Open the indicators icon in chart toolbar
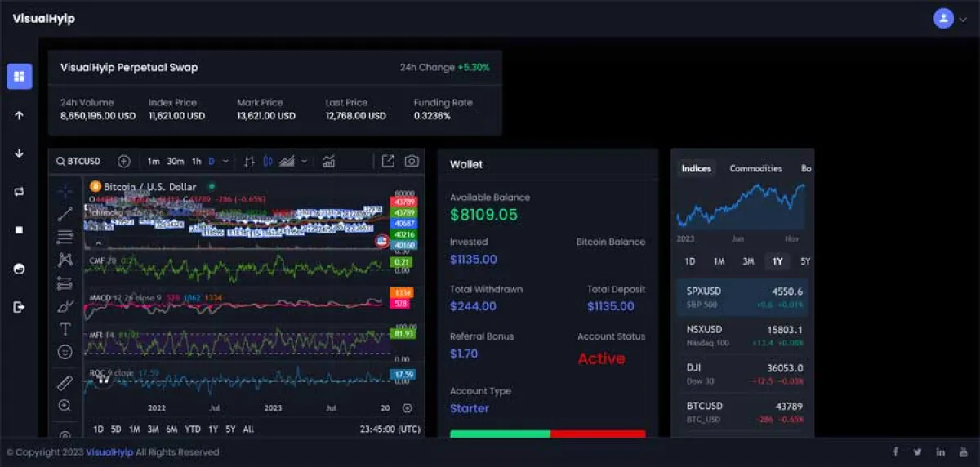Screen dimensions: 980x467 coord(328,162)
